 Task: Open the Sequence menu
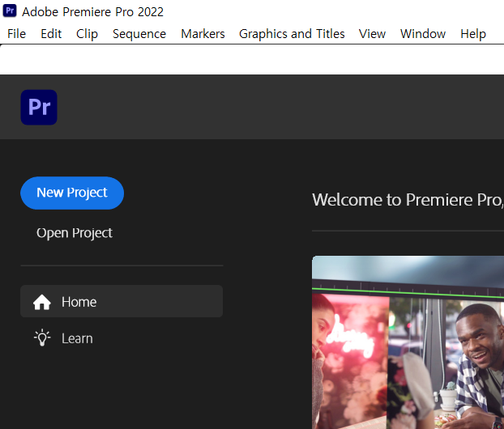[x=139, y=34]
